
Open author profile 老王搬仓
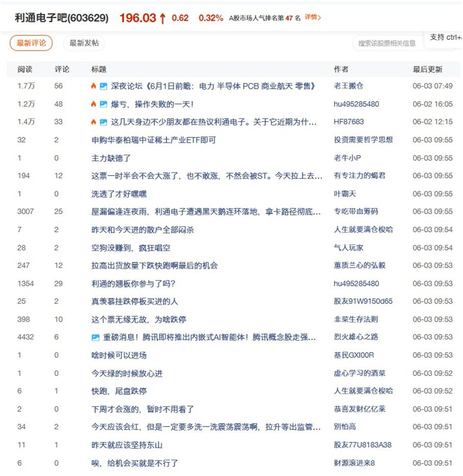[348, 86]
